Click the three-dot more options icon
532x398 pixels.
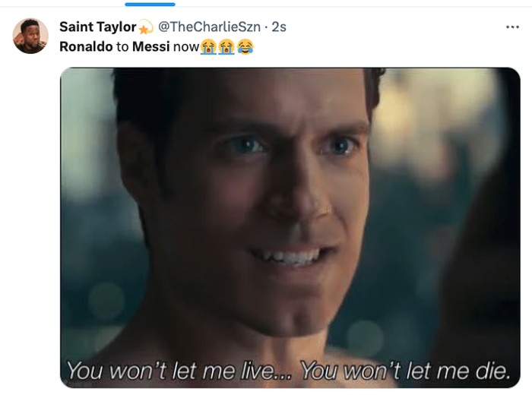point(512,27)
